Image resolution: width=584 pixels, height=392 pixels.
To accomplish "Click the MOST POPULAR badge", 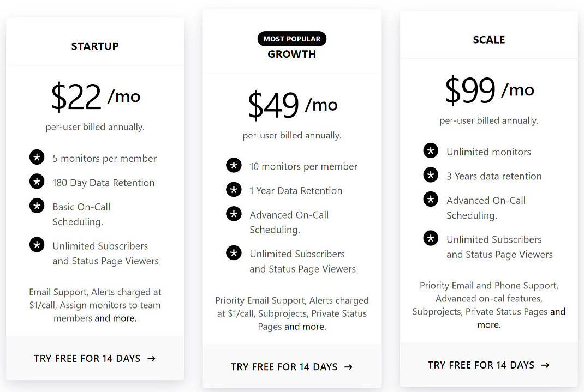I will (292, 38).
